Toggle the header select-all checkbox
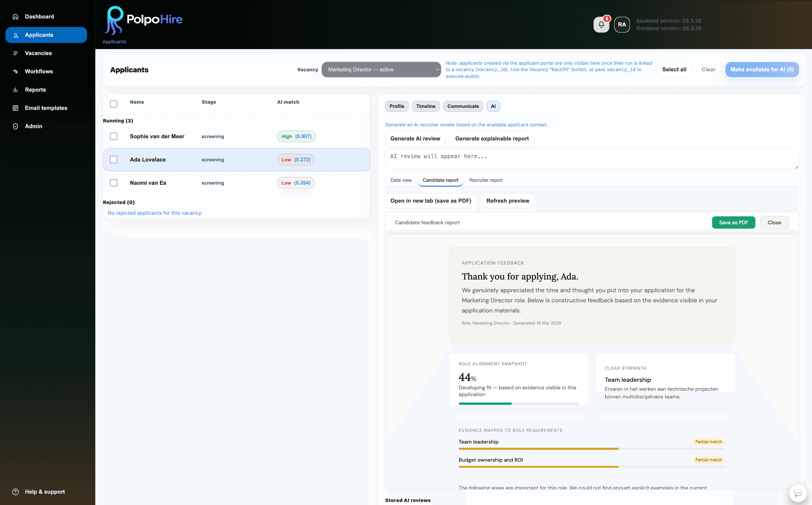This screenshot has width=812, height=505. [114, 104]
